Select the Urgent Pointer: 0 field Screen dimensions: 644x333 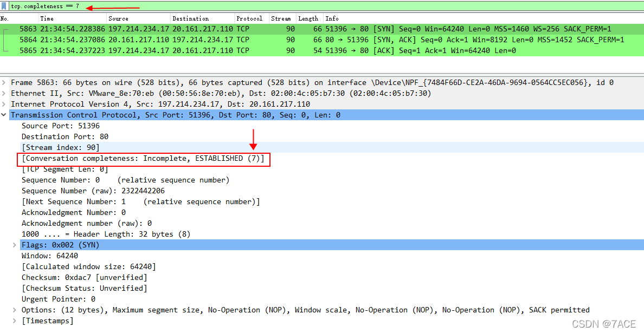[59, 299]
